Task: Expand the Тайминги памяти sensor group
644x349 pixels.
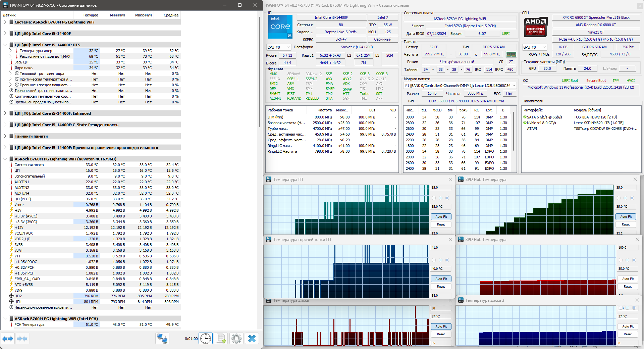Action: point(5,136)
